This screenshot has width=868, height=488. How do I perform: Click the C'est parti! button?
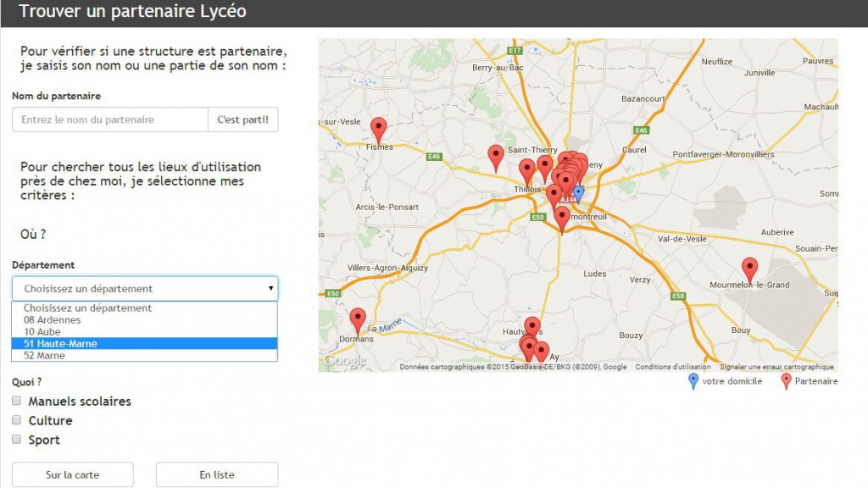tap(243, 119)
